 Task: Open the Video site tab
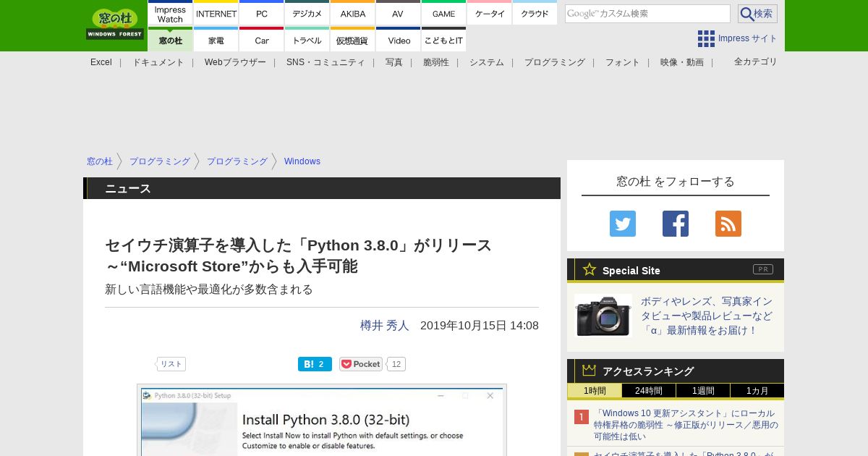coord(398,39)
